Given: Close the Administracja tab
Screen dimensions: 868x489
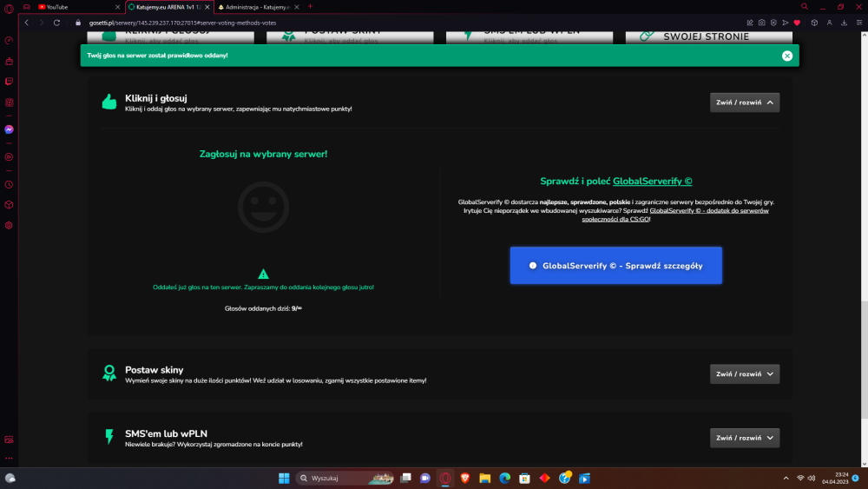Looking at the screenshot, I should click(x=297, y=7).
